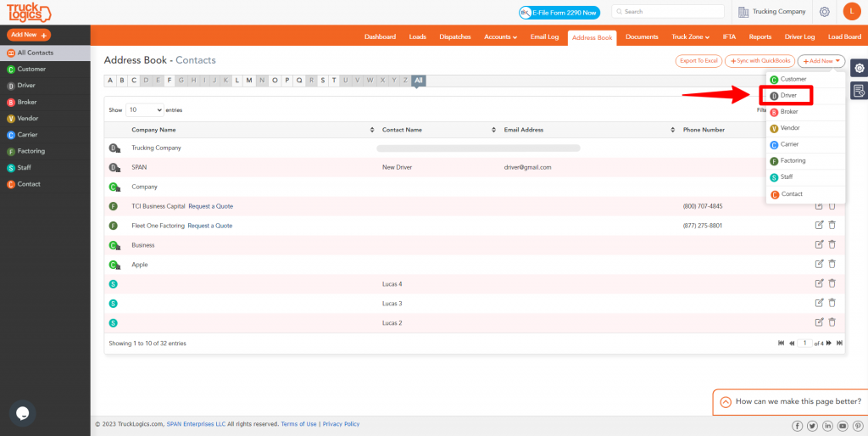Request a Quote for TCI Business Capital
This screenshot has height=436, width=868.
click(x=211, y=206)
